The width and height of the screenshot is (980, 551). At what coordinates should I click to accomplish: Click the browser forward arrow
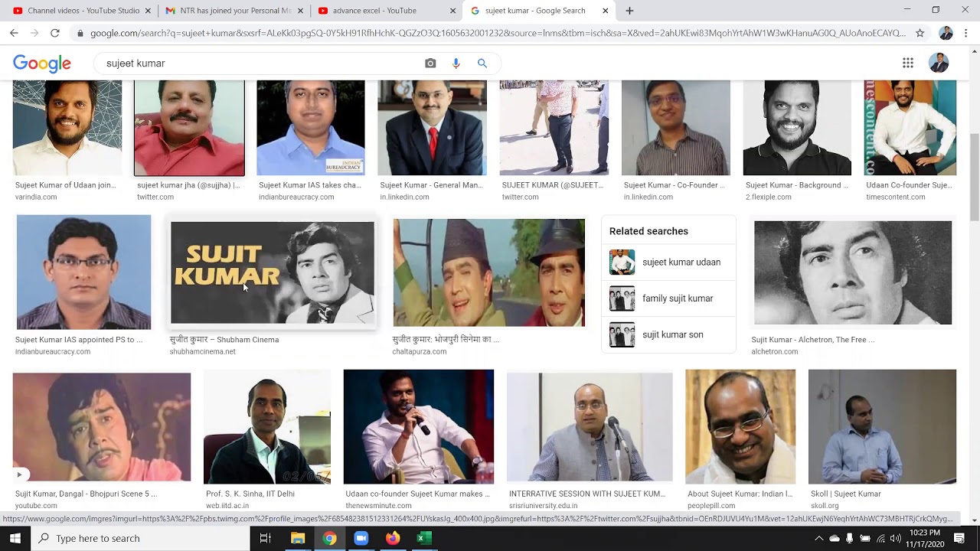click(34, 33)
